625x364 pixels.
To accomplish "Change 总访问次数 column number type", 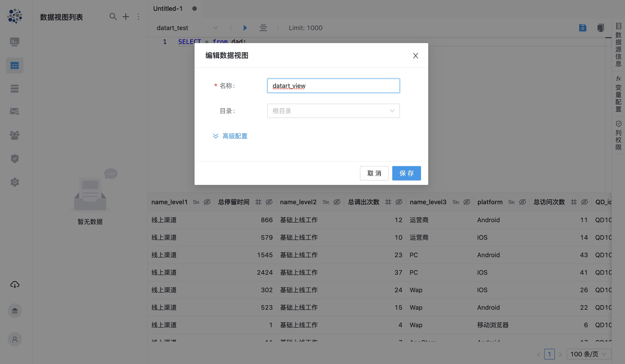I will click(574, 202).
